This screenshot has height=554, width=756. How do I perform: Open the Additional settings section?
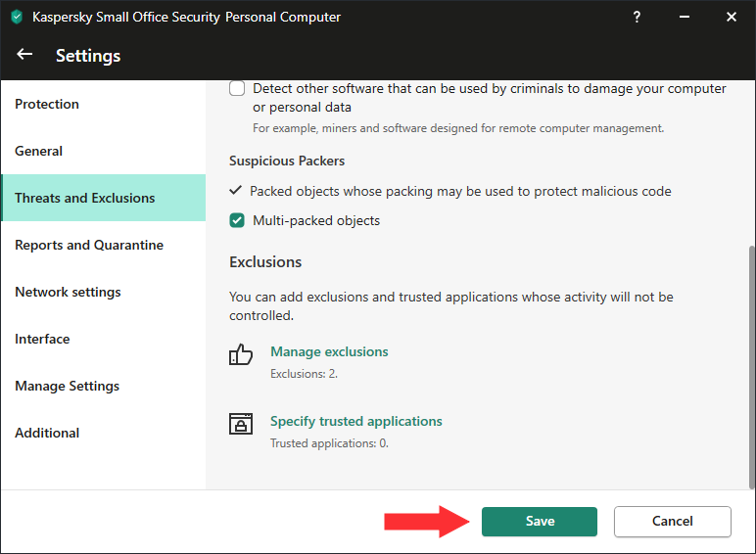[x=103, y=433]
